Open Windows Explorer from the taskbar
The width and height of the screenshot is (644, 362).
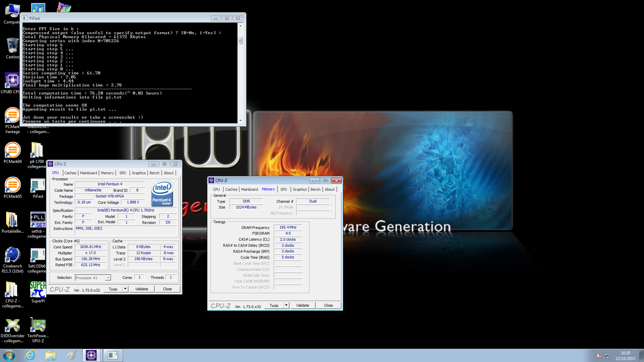click(51, 355)
